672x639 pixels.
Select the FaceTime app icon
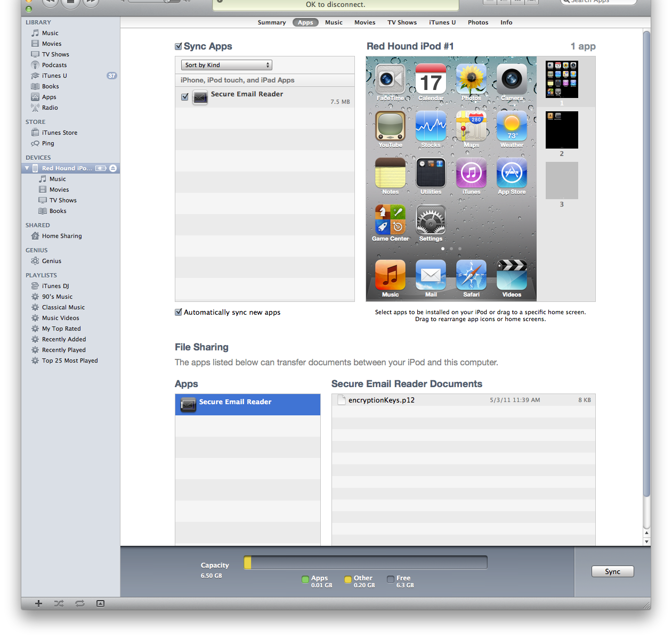pos(390,79)
